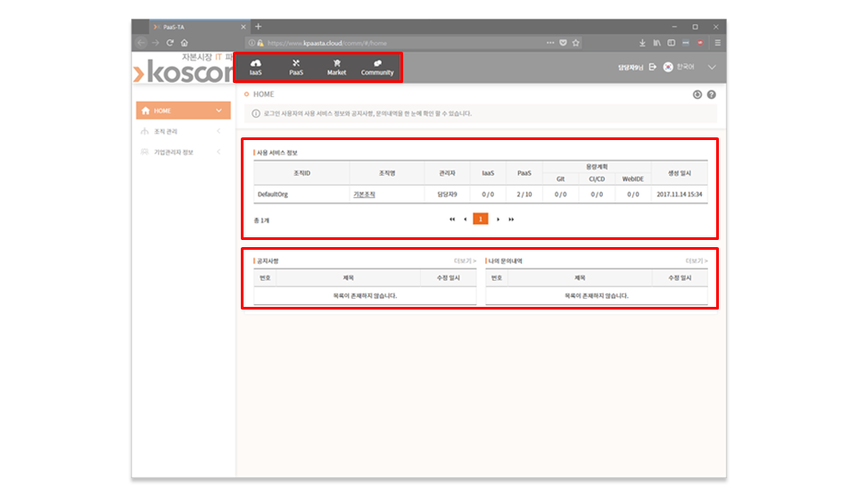Open the help question mark icon

[712, 95]
